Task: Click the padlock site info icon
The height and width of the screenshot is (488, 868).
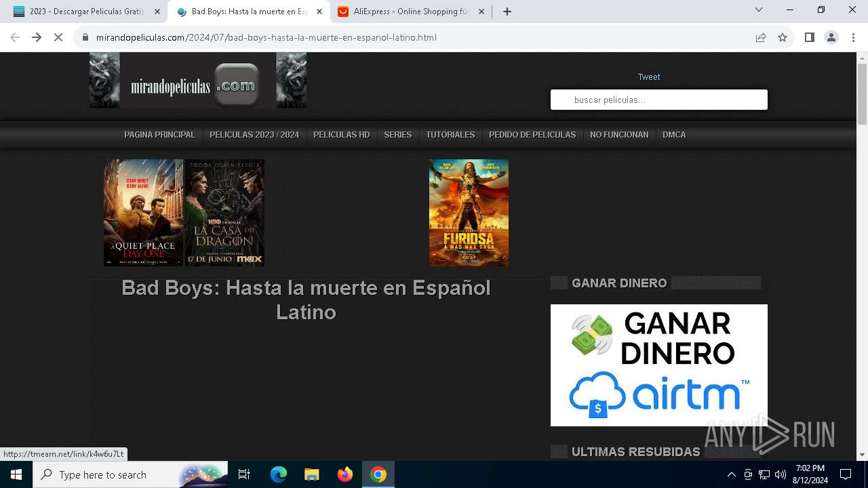Action: pos(85,37)
